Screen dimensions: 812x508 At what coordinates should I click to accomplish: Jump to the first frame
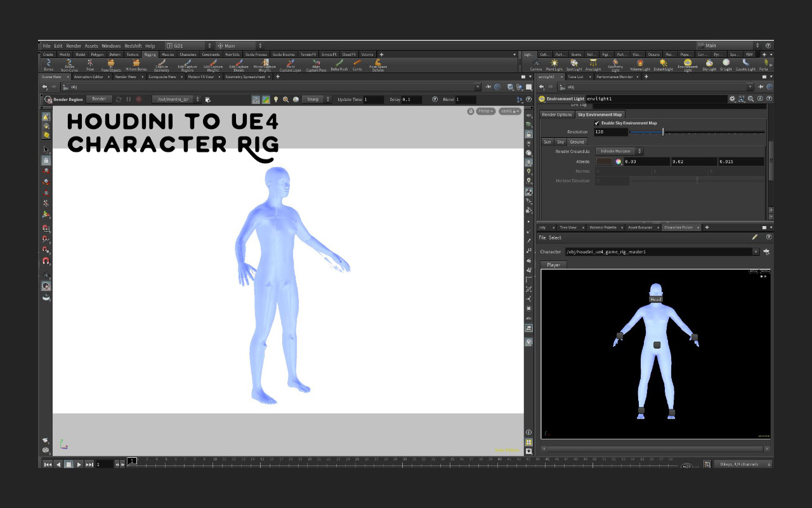48,465
